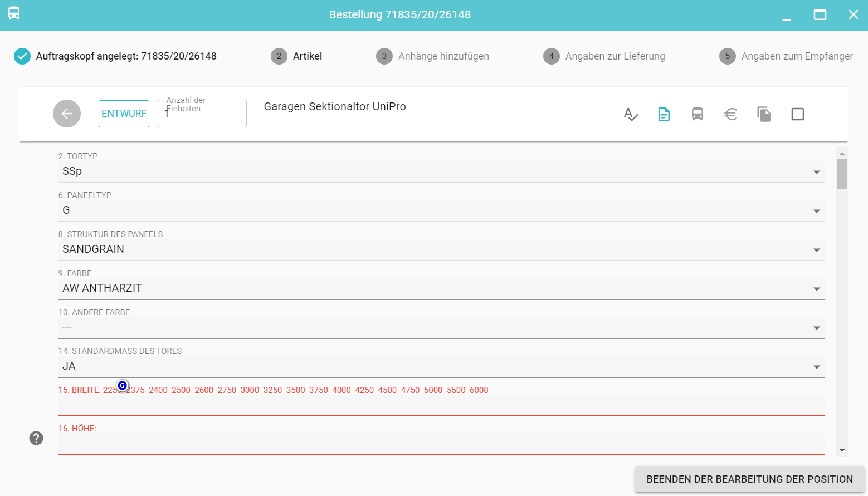Toggle the empty checkbox in toolbar
This screenshot has height=496, width=868.
point(798,114)
